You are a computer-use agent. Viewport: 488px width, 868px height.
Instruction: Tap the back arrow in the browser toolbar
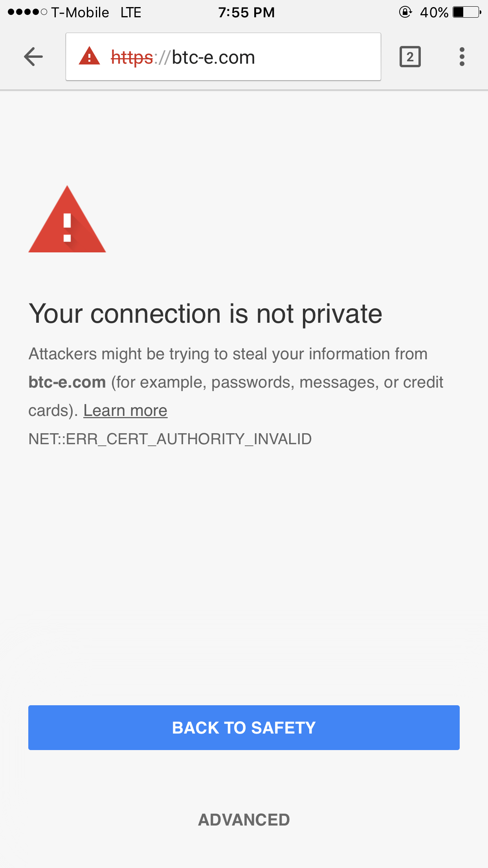point(33,57)
